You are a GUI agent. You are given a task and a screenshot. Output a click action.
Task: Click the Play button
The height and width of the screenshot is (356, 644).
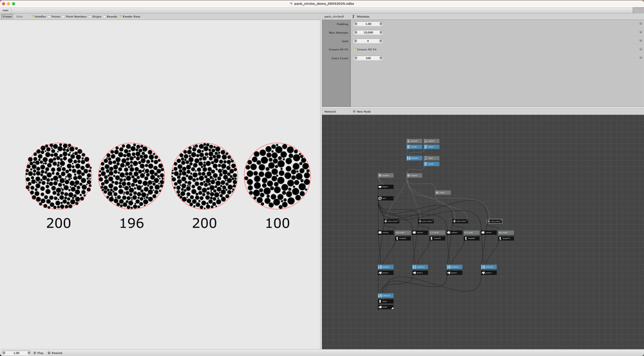pos(39,353)
